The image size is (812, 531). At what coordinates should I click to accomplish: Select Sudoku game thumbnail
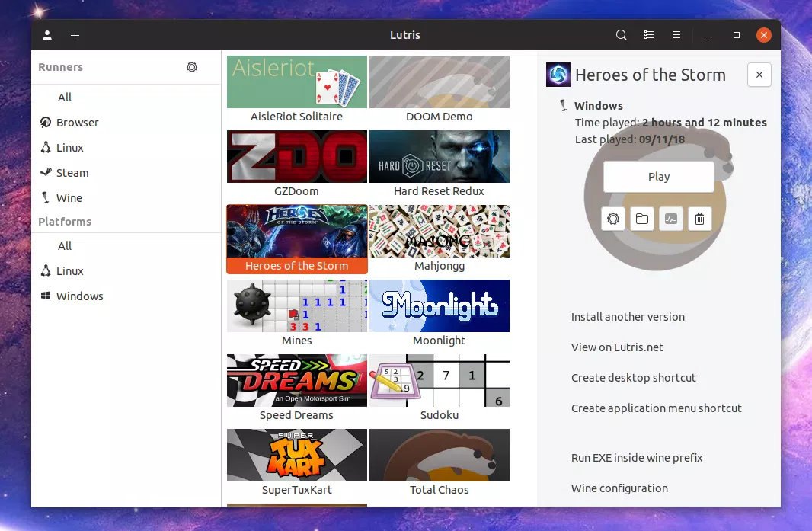click(x=440, y=380)
